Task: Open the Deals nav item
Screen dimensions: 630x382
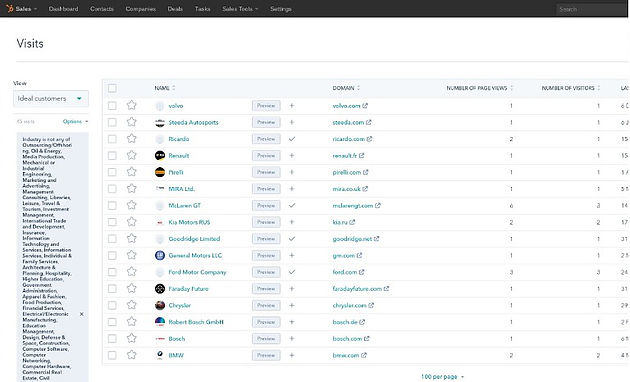Action: (x=175, y=8)
